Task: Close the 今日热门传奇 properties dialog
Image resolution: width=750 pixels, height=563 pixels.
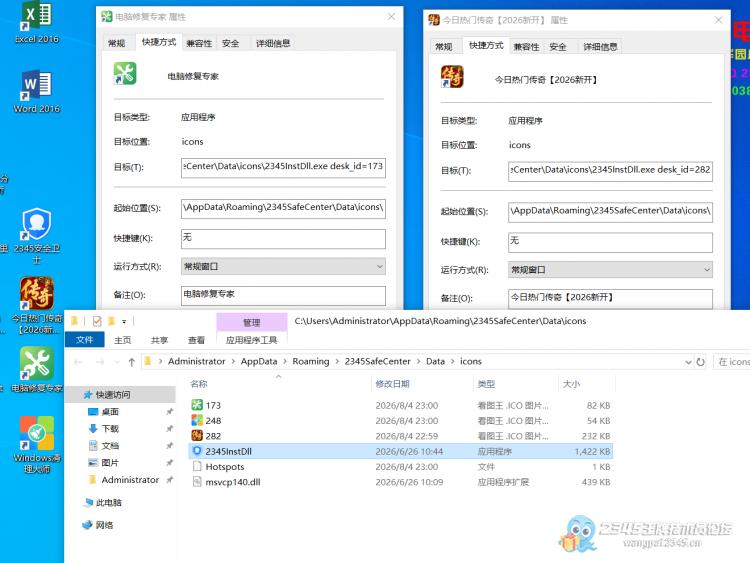Action: click(718, 20)
